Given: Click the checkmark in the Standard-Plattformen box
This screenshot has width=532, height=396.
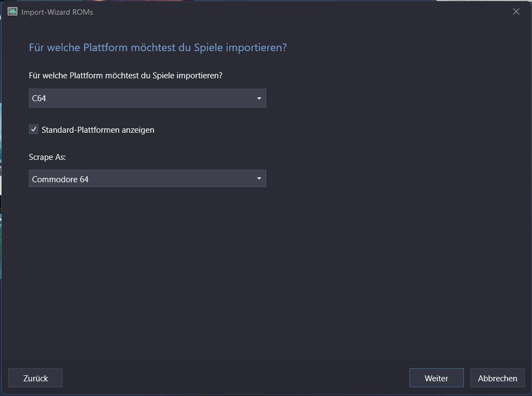Looking at the screenshot, I should coord(34,129).
